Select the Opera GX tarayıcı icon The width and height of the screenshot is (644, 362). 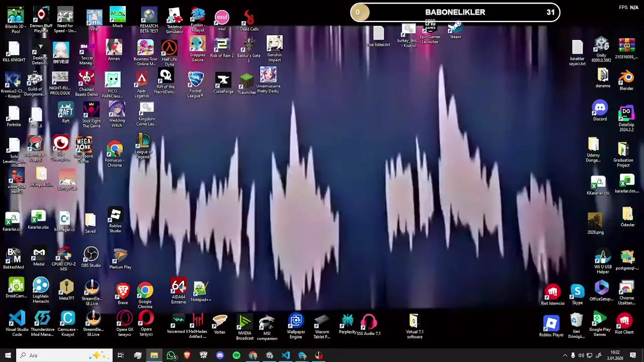point(124,324)
